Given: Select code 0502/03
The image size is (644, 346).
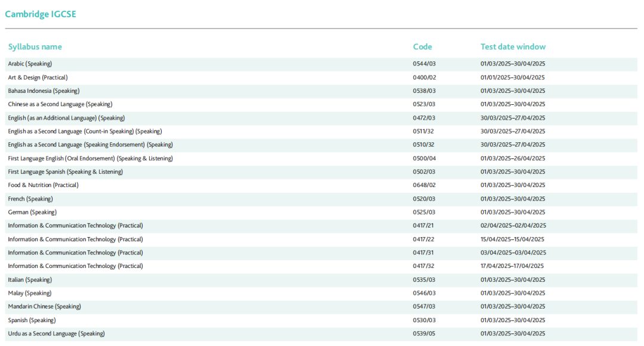Looking at the screenshot, I should (424, 172).
